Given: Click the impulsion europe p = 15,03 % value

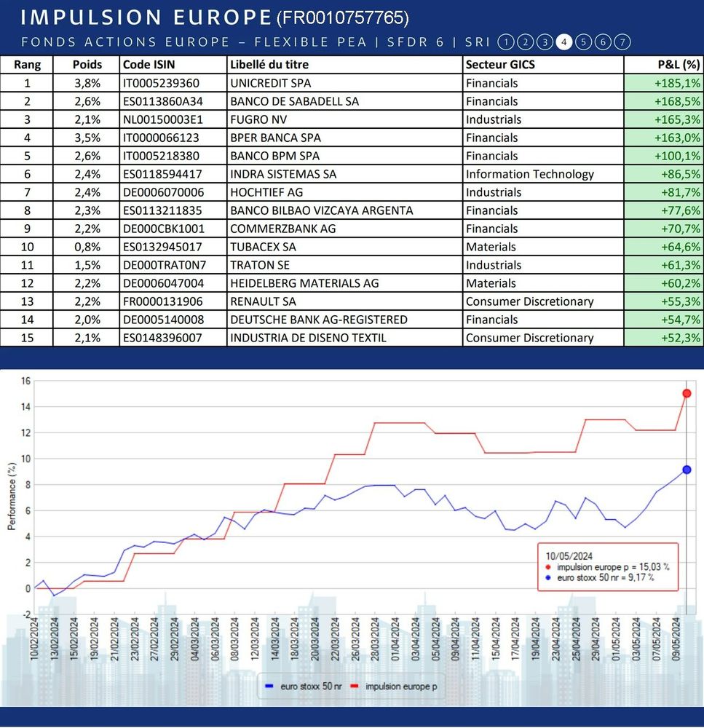Looking at the screenshot, I should click(x=613, y=567).
